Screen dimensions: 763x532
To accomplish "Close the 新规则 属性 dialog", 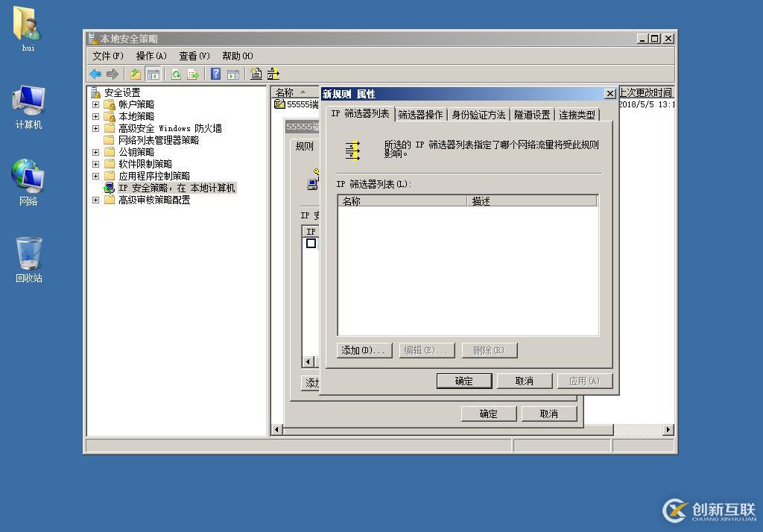I will [610, 94].
